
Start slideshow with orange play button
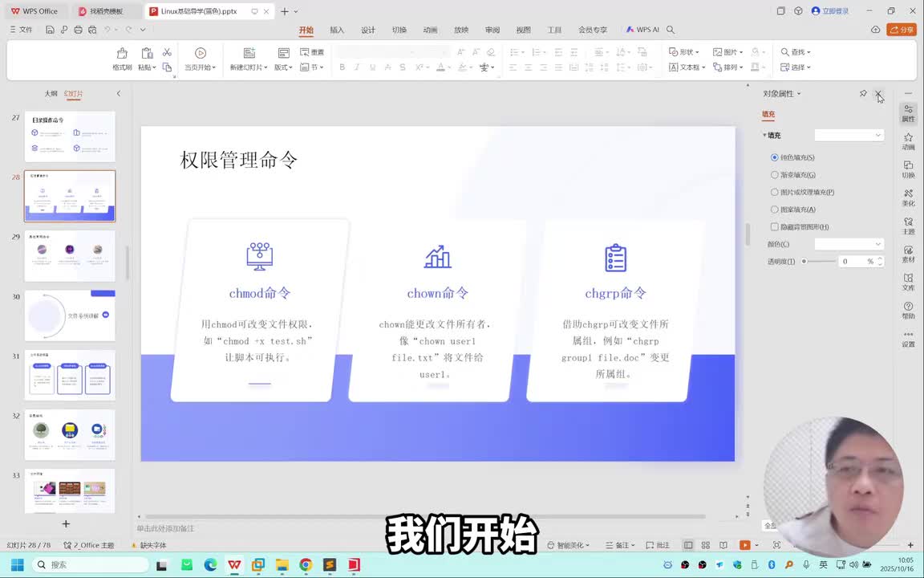pyautogui.click(x=745, y=545)
